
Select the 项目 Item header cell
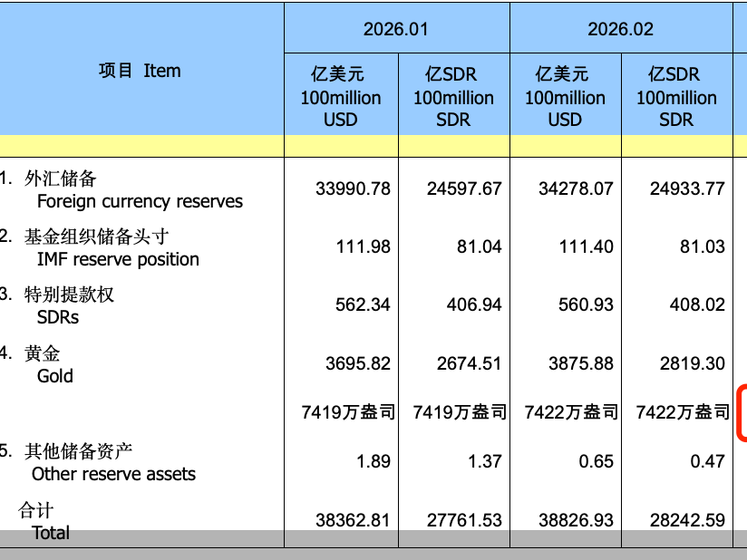[140, 71]
